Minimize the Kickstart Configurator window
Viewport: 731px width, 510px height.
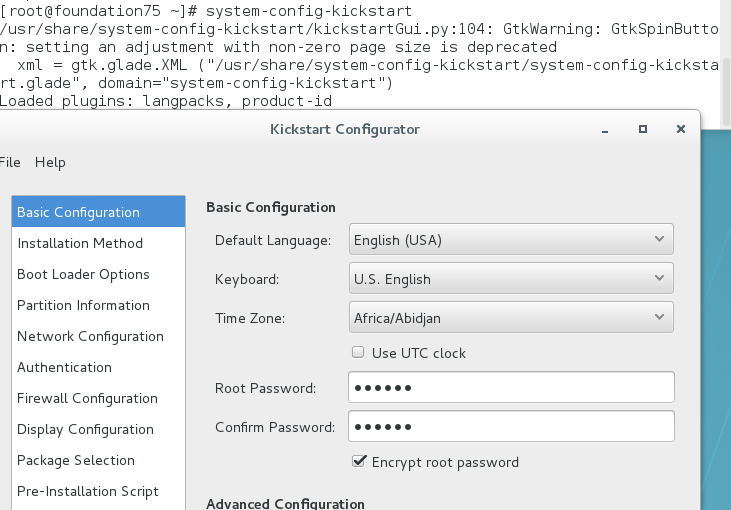click(x=605, y=130)
